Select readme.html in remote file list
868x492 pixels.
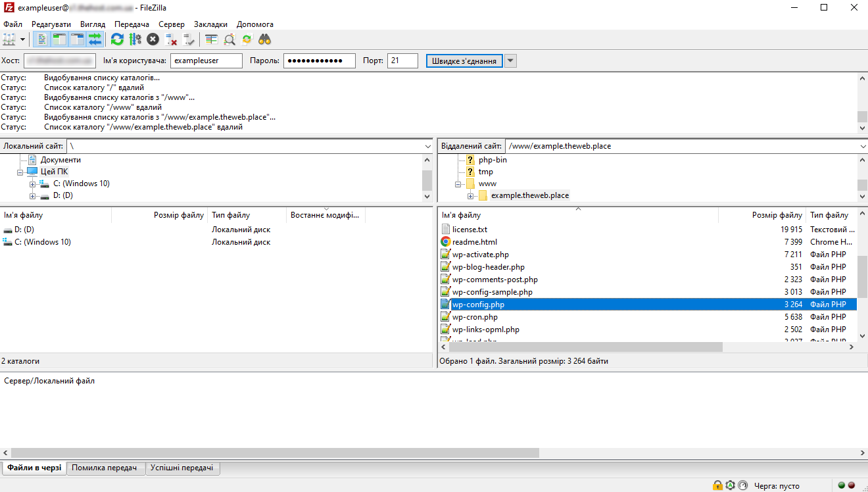pyautogui.click(x=474, y=242)
